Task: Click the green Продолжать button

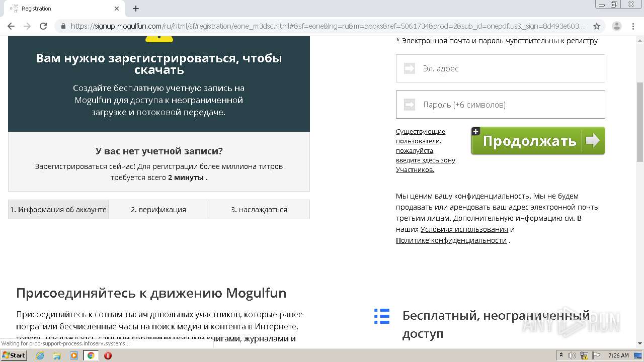Action: click(x=538, y=141)
